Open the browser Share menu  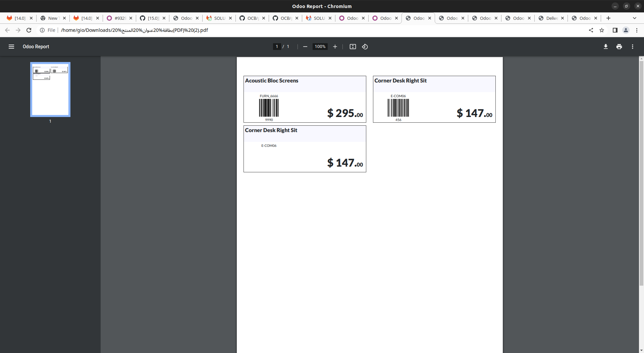tap(591, 30)
